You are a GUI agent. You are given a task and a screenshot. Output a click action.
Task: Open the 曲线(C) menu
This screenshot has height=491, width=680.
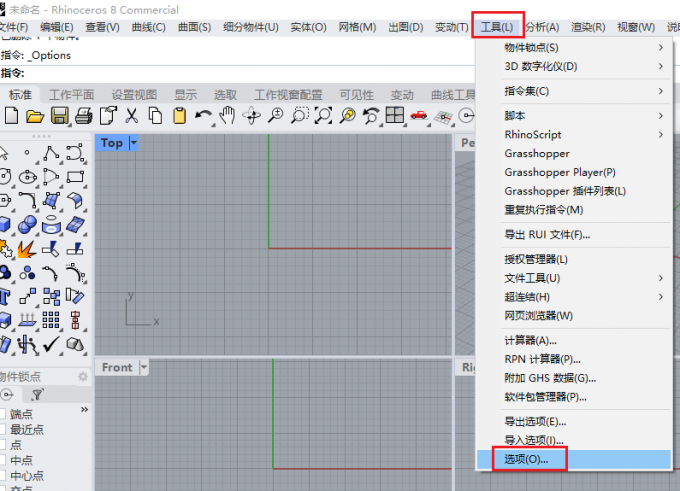pos(148,27)
